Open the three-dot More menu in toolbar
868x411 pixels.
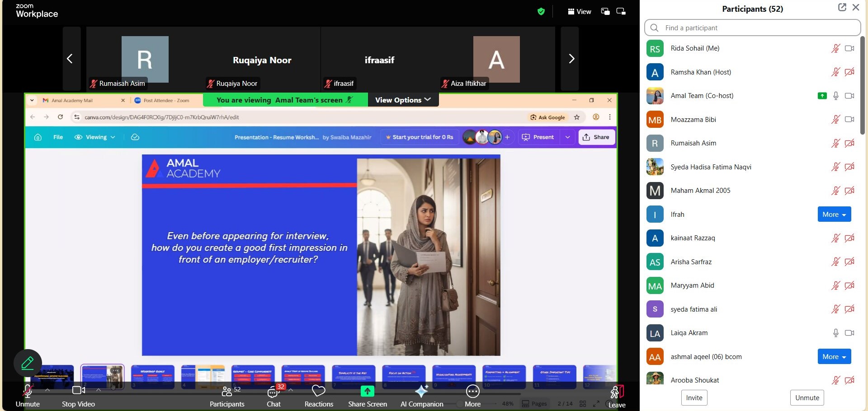click(x=472, y=391)
